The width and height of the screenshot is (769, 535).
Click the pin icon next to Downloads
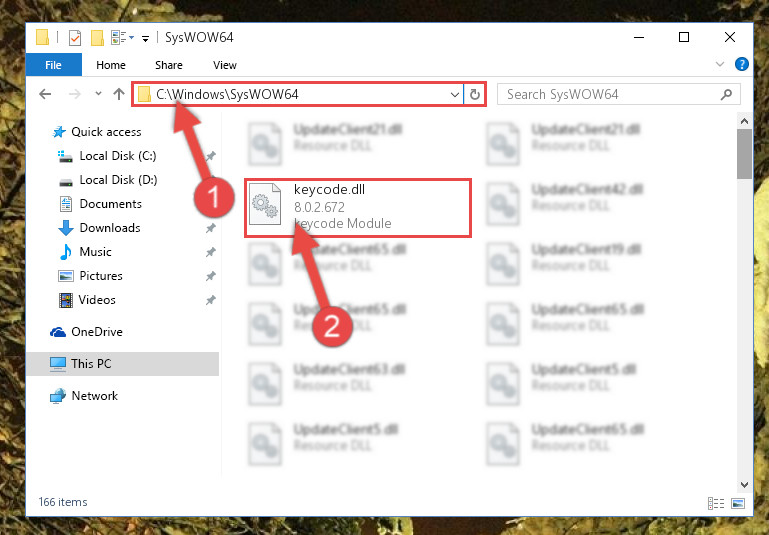click(x=210, y=228)
